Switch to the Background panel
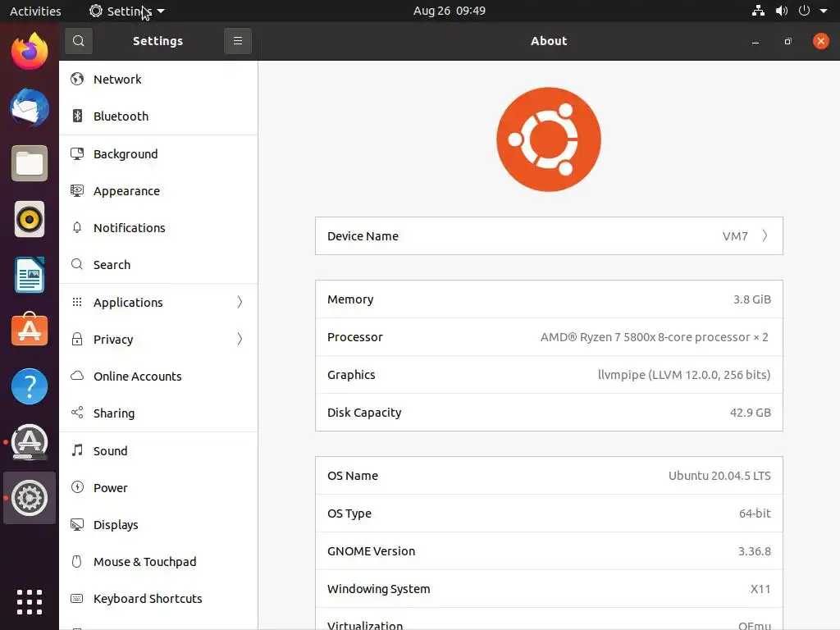840x630 pixels. coord(158,153)
